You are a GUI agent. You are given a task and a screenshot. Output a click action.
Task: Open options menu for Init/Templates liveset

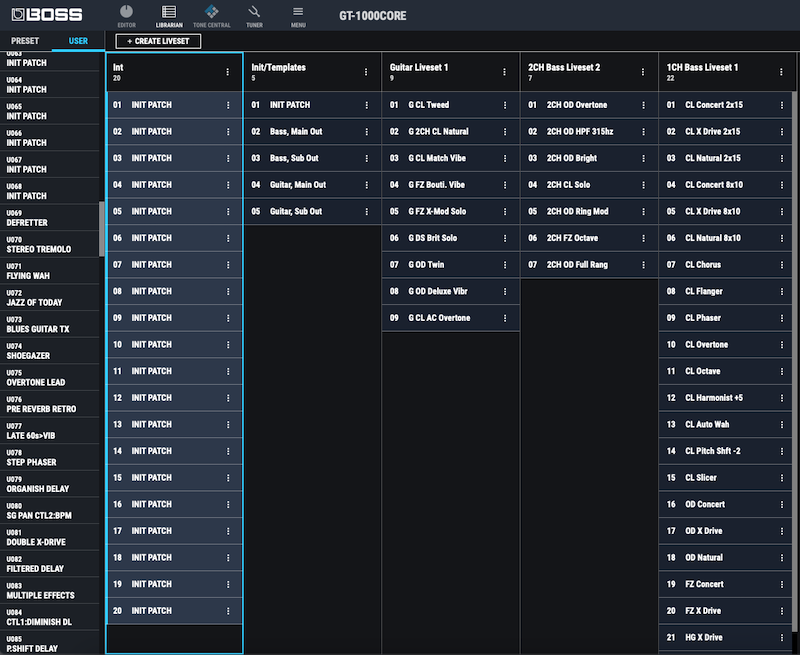pyautogui.click(x=366, y=72)
